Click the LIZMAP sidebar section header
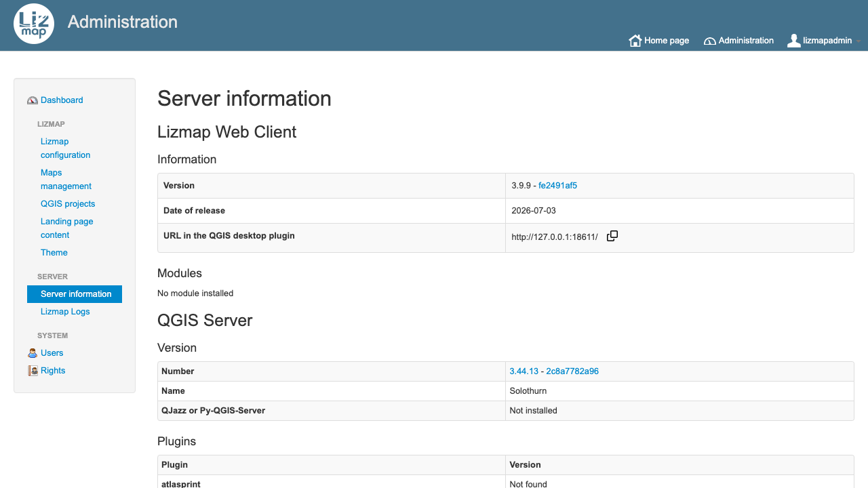This screenshot has height=488, width=868. [x=51, y=124]
